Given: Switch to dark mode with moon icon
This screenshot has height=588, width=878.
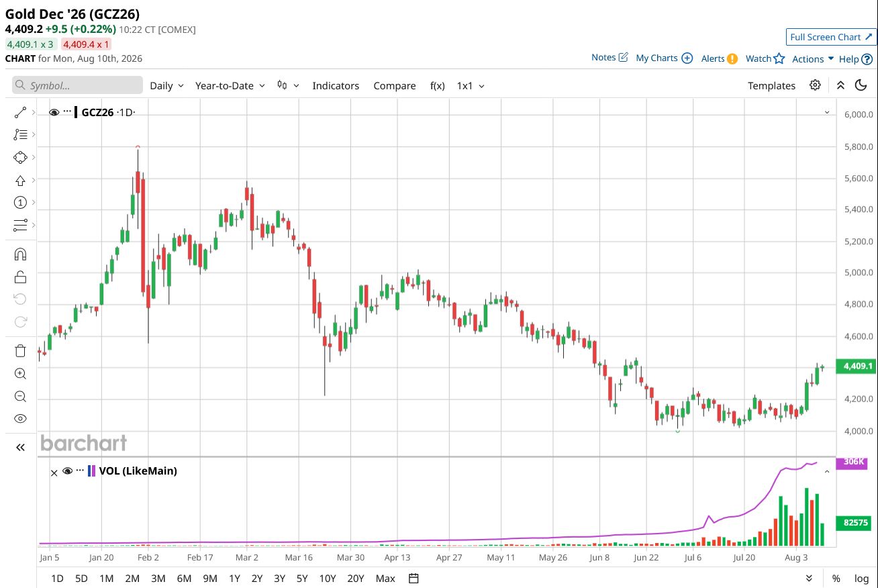Looking at the screenshot, I should 861,85.
